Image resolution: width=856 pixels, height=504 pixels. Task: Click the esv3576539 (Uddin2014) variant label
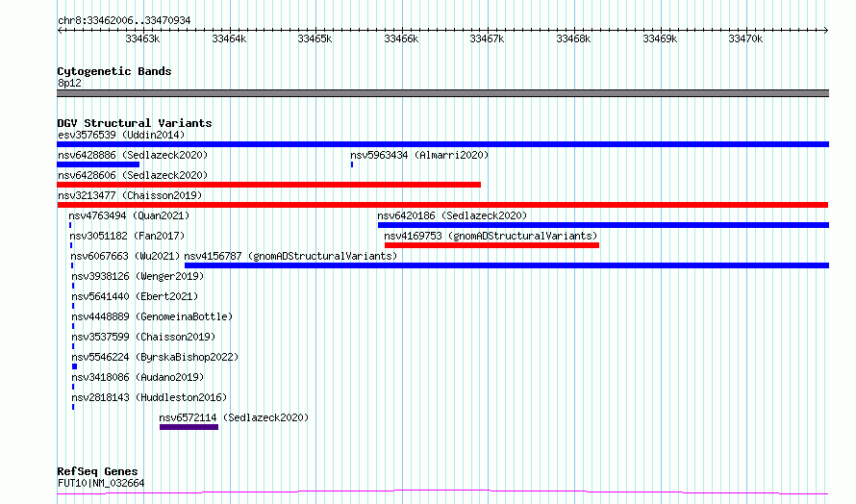pyautogui.click(x=121, y=135)
